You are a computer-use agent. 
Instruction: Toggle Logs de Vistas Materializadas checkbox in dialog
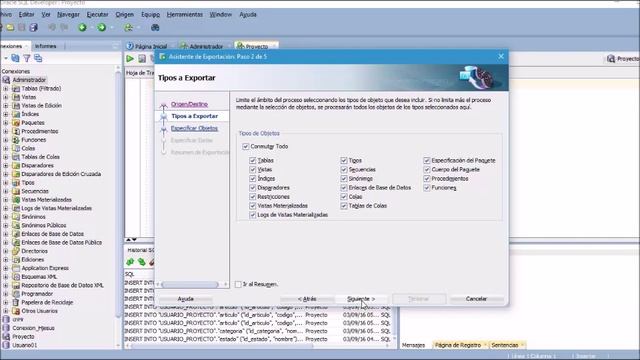tap(253, 215)
